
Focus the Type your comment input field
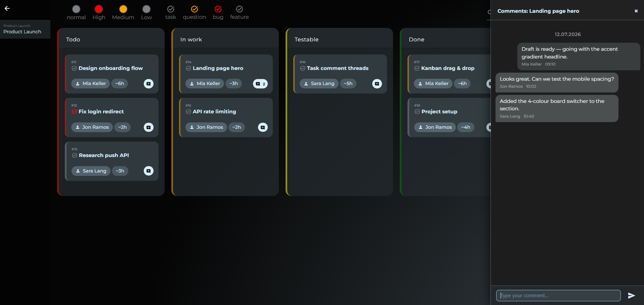[558, 296]
